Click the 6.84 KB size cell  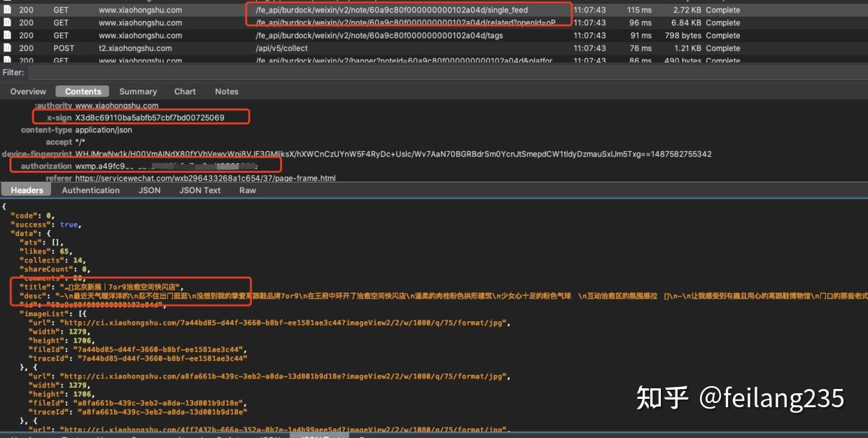pos(686,23)
